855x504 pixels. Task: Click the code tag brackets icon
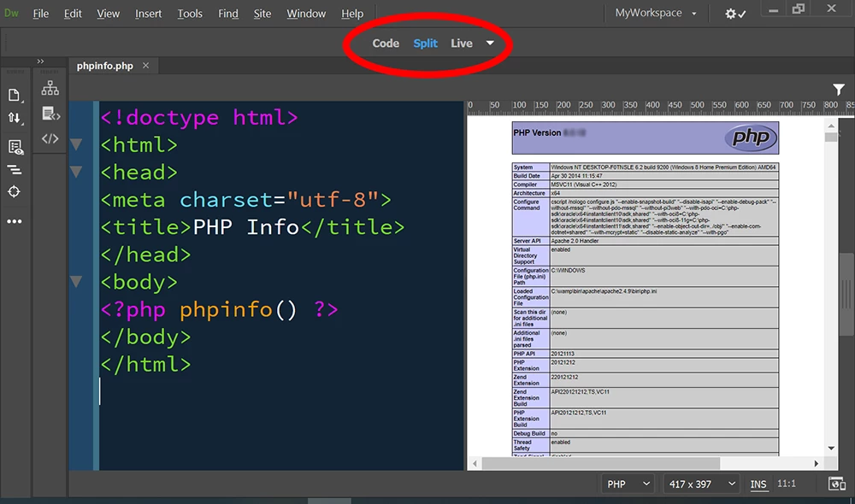coord(50,138)
